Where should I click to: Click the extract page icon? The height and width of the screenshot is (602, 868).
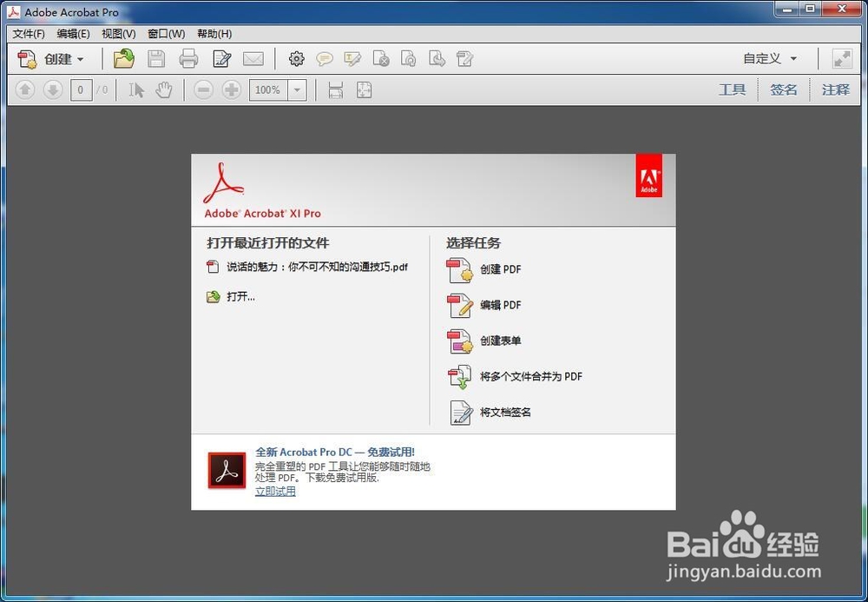[x=437, y=59]
